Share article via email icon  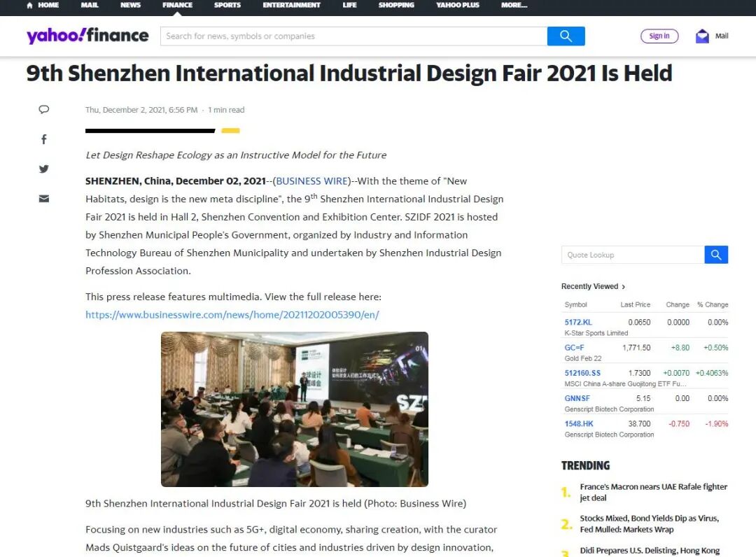tap(44, 199)
